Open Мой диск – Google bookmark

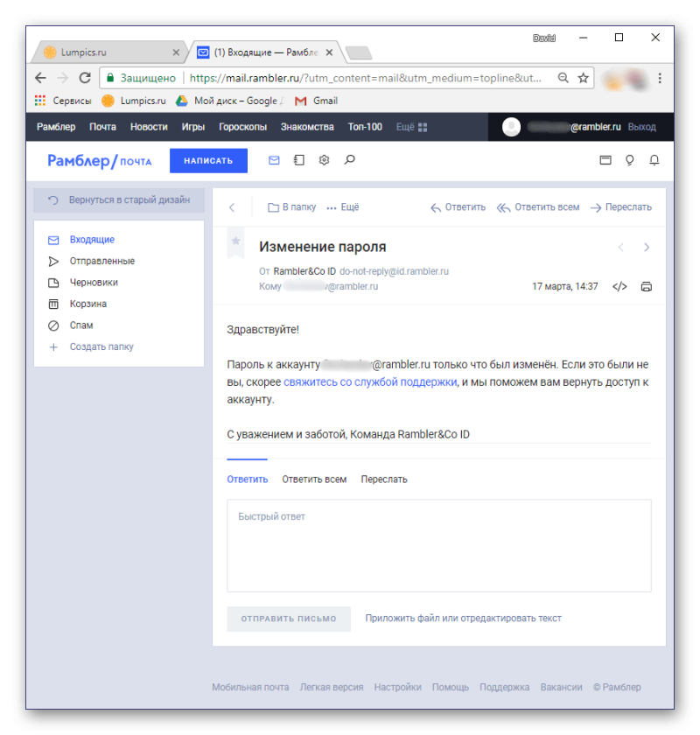(x=230, y=101)
